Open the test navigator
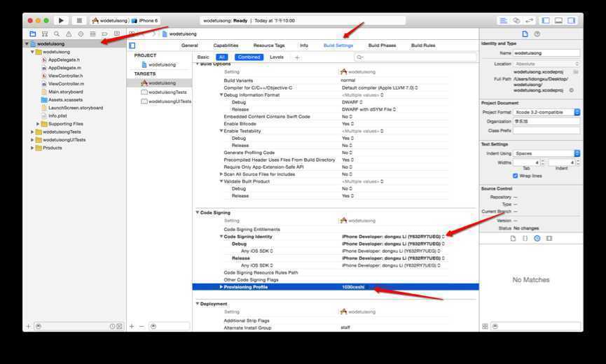 point(81,34)
